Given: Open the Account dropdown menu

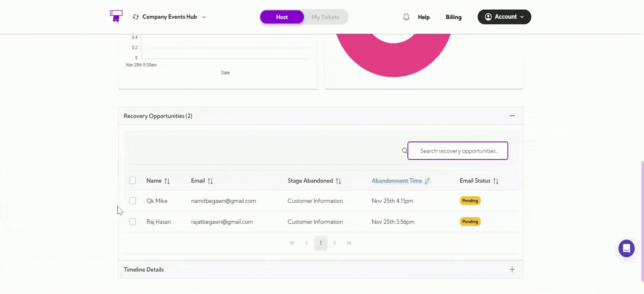Looking at the screenshot, I should pos(504,17).
